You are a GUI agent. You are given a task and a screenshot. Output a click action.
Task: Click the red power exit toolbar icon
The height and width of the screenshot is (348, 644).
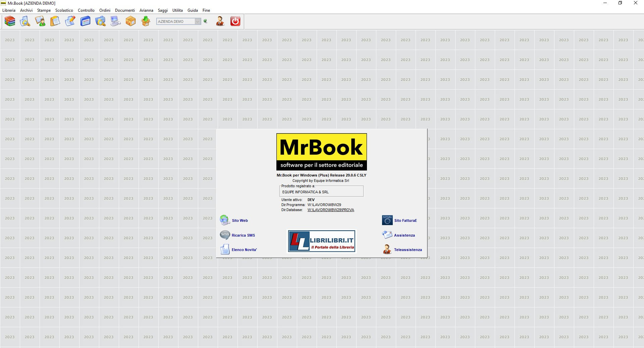[235, 21]
